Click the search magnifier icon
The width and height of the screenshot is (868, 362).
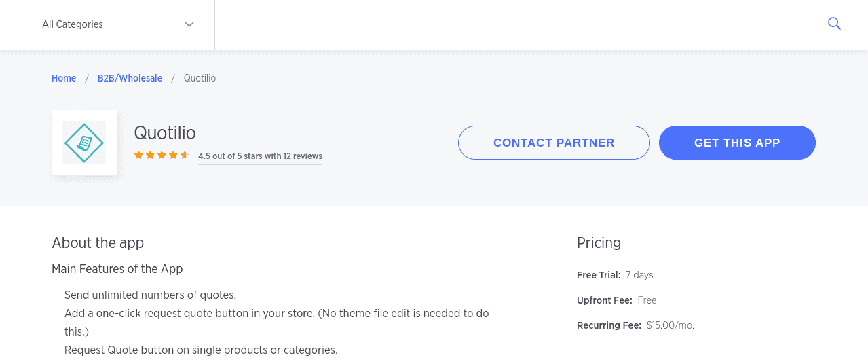pos(834,24)
